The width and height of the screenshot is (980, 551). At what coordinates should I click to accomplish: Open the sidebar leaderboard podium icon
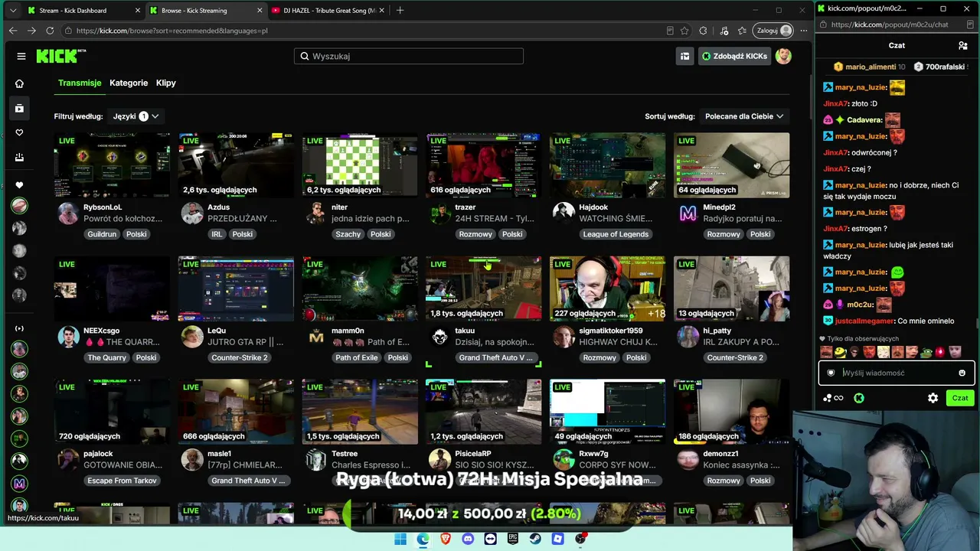(20, 157)
